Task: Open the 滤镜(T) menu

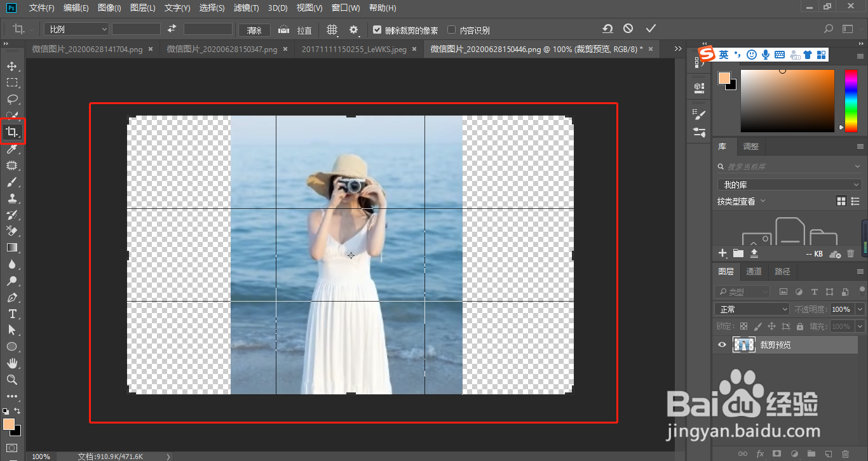Action: [246, 8]
